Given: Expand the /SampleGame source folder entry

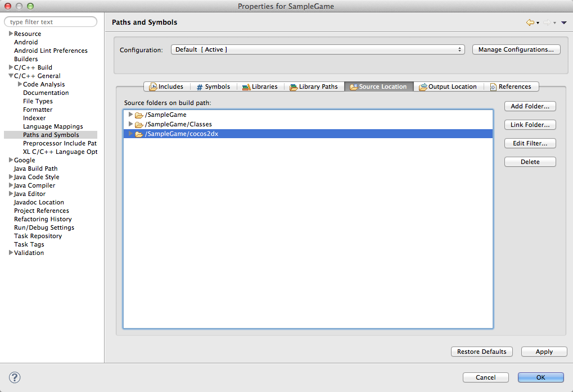Looking at the screenshot, I should click(x=130, y=115).
